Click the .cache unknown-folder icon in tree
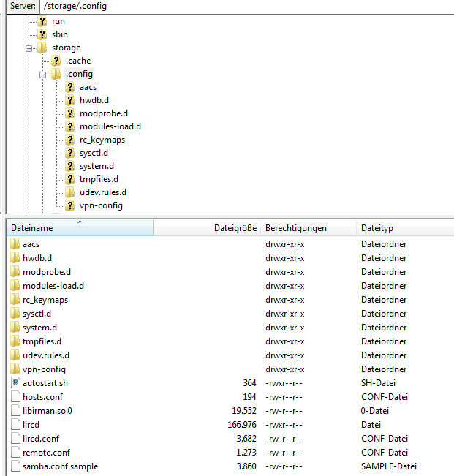 [x=56, y=61]
